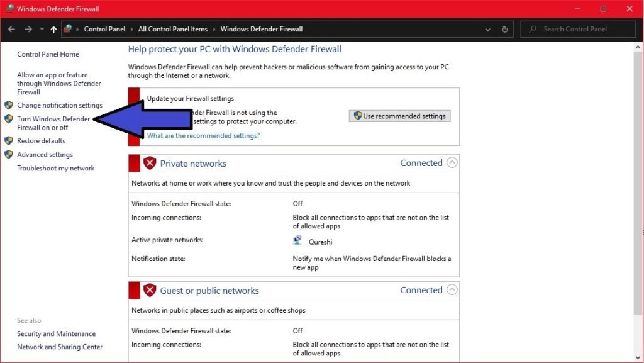The width and height of the screenshot is (644, 363).
Task: Click the Search Control Panel field
Action: point(585,29)
